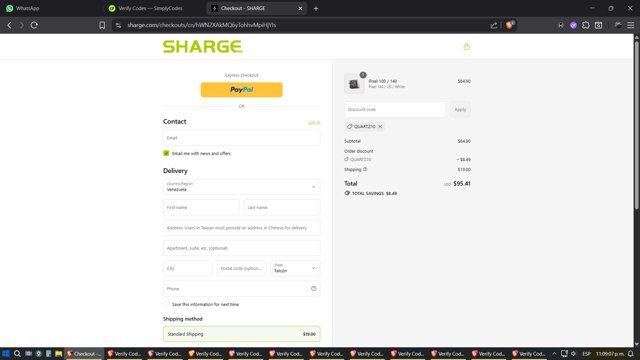Click the Checkout taskbar window button
This screenshot has height=360, width=640.
point(84,353)
